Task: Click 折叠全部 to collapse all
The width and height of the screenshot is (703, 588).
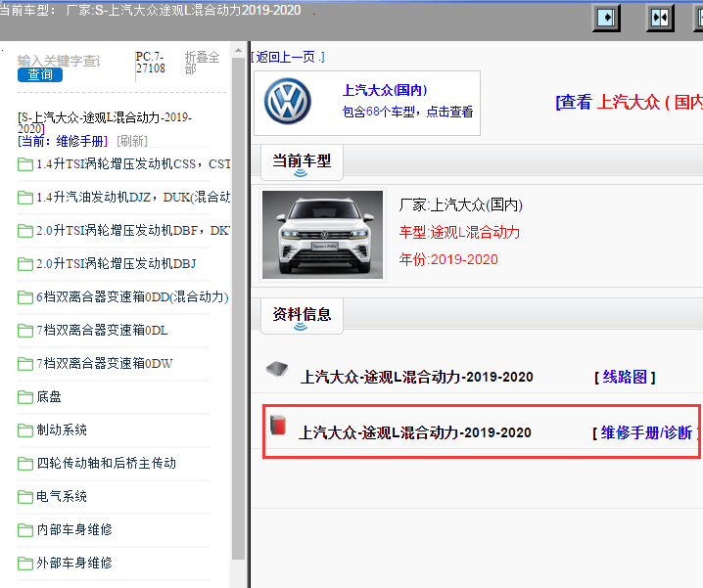Action: tap(203, 63)
